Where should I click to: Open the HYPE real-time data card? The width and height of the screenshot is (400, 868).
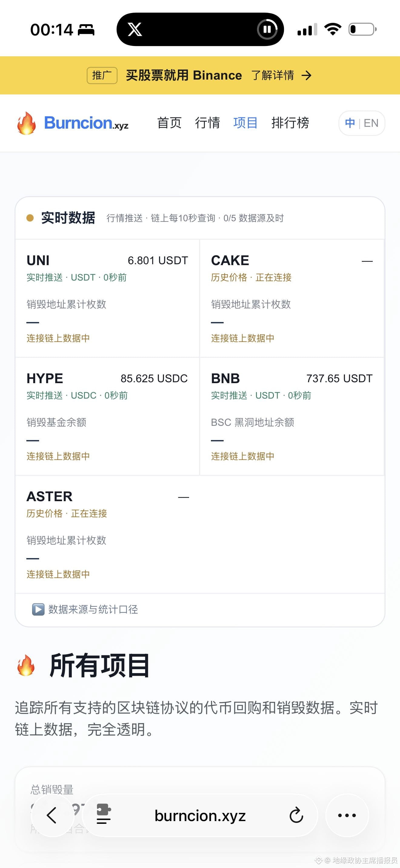107,416
